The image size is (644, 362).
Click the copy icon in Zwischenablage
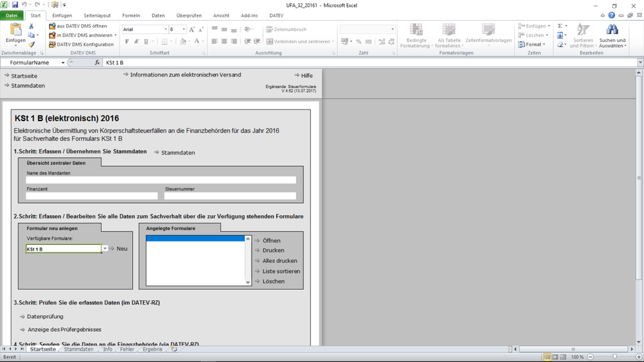(x=31, y=35)
